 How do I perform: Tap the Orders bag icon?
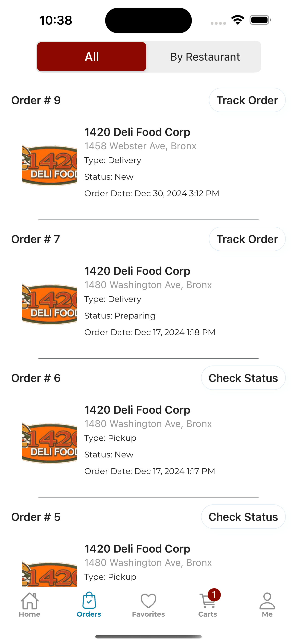(89, 600)
